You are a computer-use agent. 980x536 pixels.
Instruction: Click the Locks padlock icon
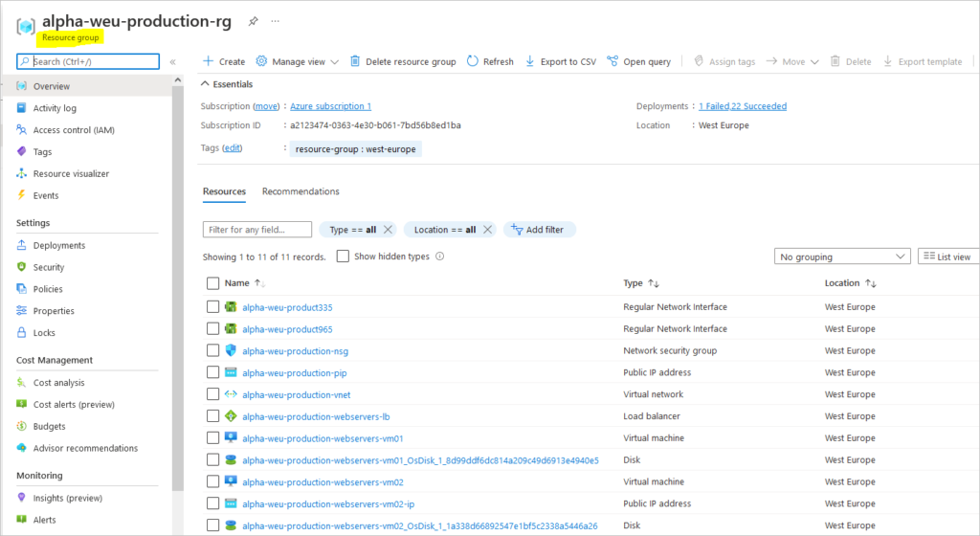tap(22, 332)
